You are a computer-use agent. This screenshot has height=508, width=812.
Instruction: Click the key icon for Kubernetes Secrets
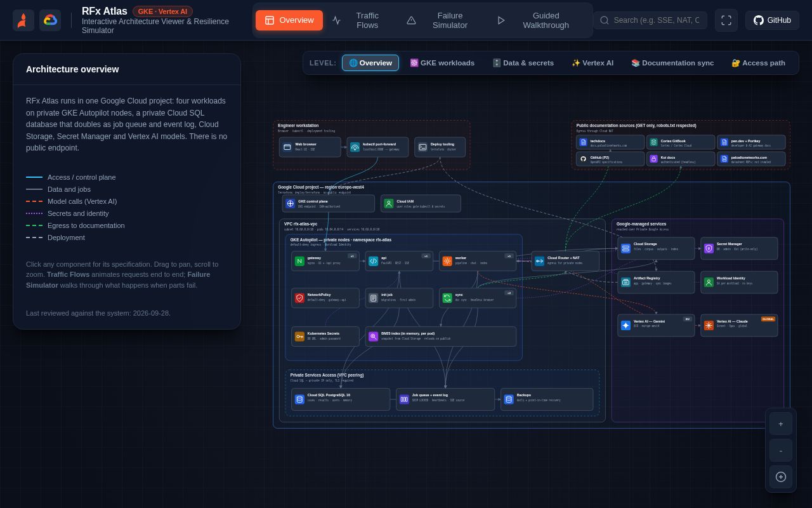pos(299,337)
